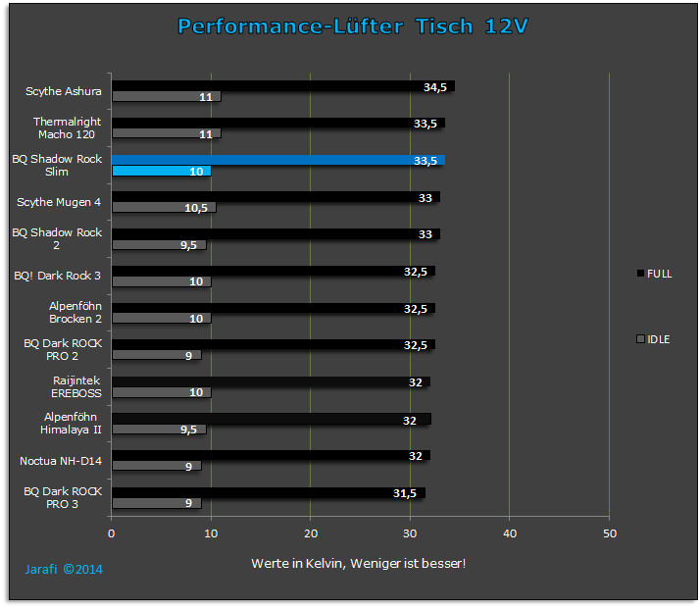Select the Scythe Mugen 4 label
Screen dimensions: 700x608
(x=59, y=202)
